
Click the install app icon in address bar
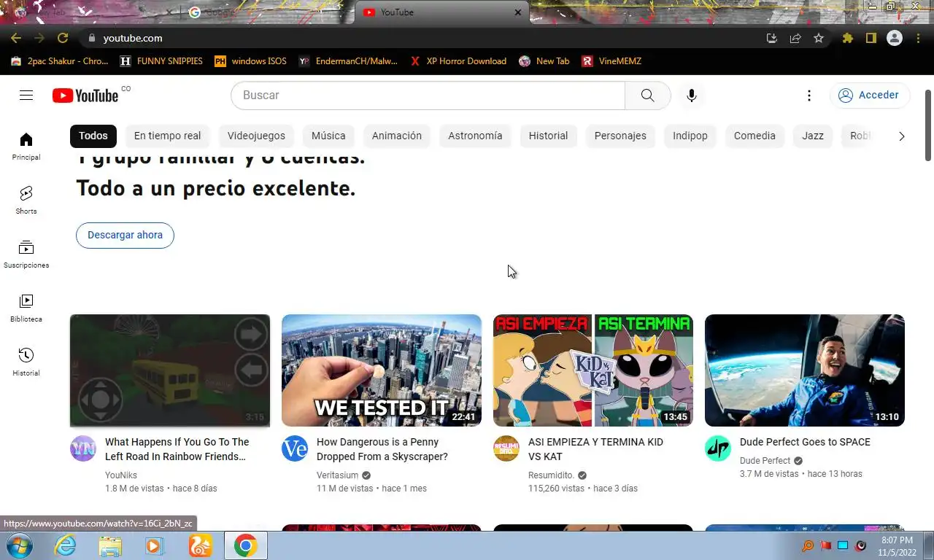tap(771, 38)
